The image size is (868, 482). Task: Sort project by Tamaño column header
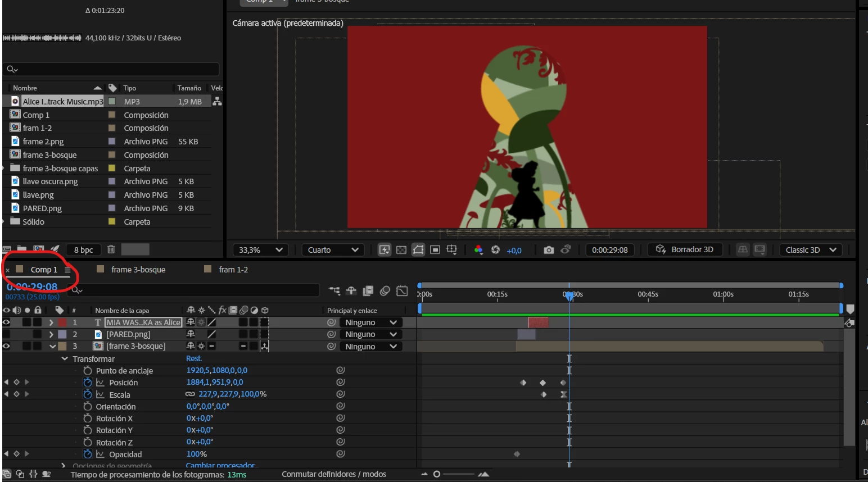pyautogui.click(x=189, y=88)
